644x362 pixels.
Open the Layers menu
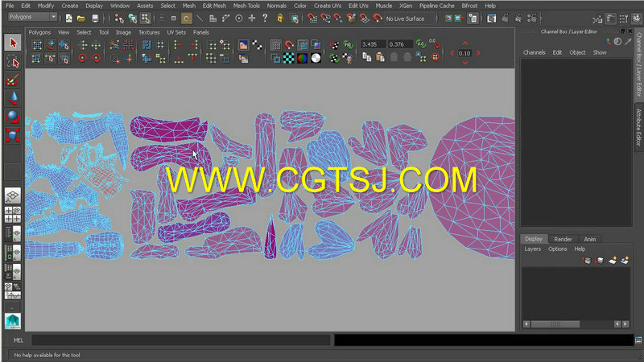(532, 249)
